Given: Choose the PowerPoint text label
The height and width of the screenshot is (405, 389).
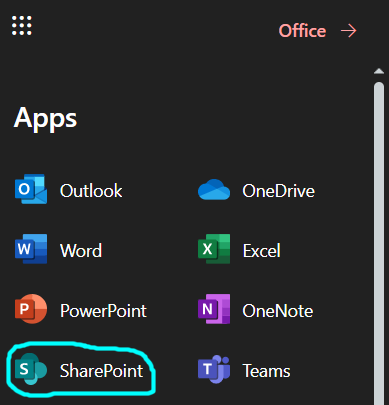Looking at the screenshot, I should click(x=103, y=311).
